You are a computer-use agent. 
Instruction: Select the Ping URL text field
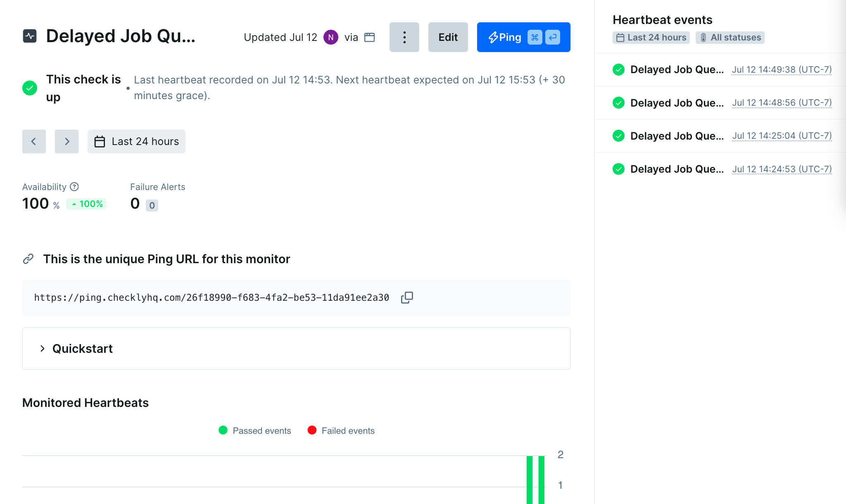pos(211,297)
